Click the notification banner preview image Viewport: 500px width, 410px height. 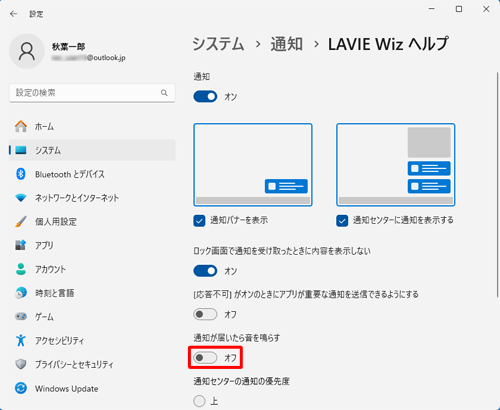[253, 165]
